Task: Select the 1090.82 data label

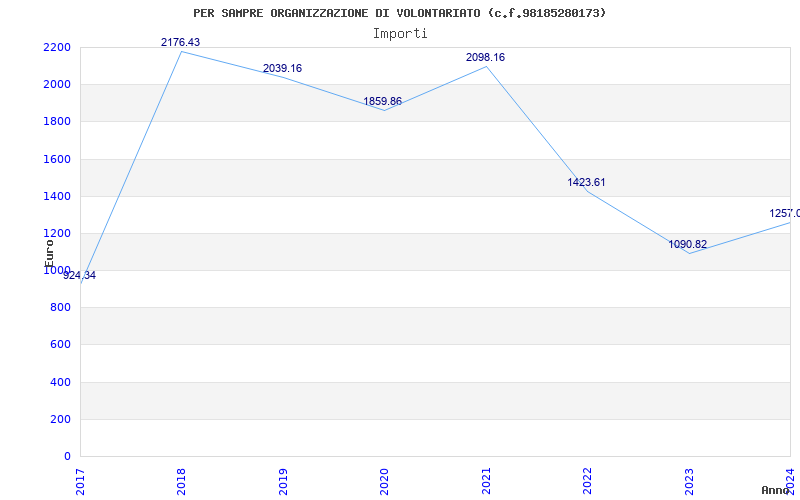Action: tap(688, 244)
